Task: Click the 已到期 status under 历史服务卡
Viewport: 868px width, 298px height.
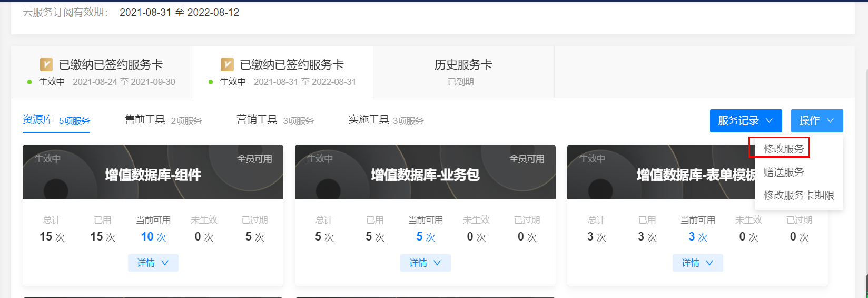Action: tap(461, 82)
